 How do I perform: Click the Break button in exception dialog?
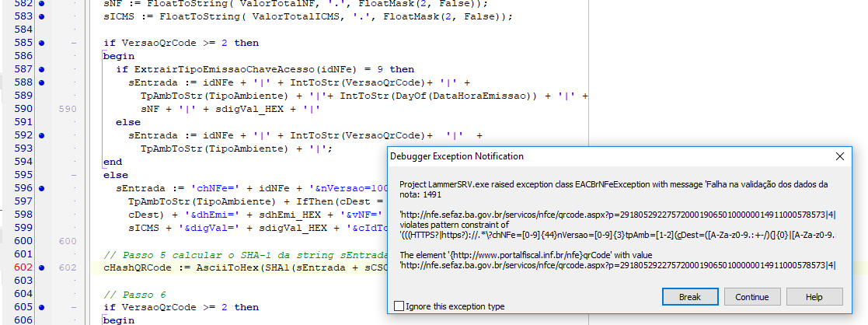coord(690,297)
